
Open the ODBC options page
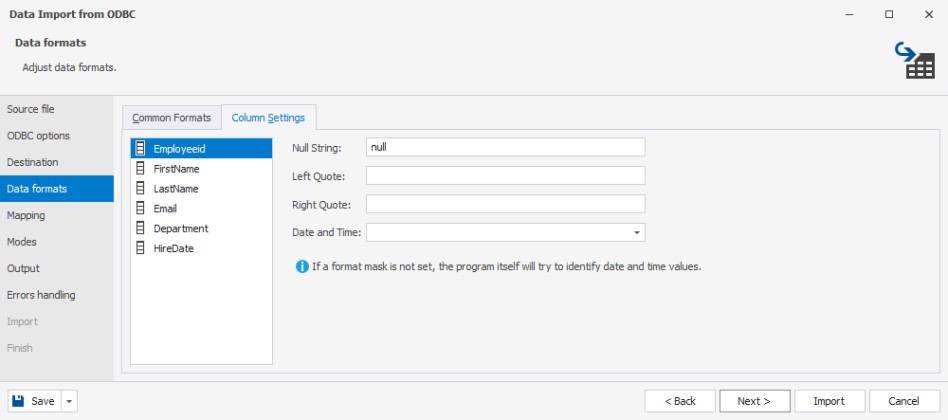(x=38, y=135)
